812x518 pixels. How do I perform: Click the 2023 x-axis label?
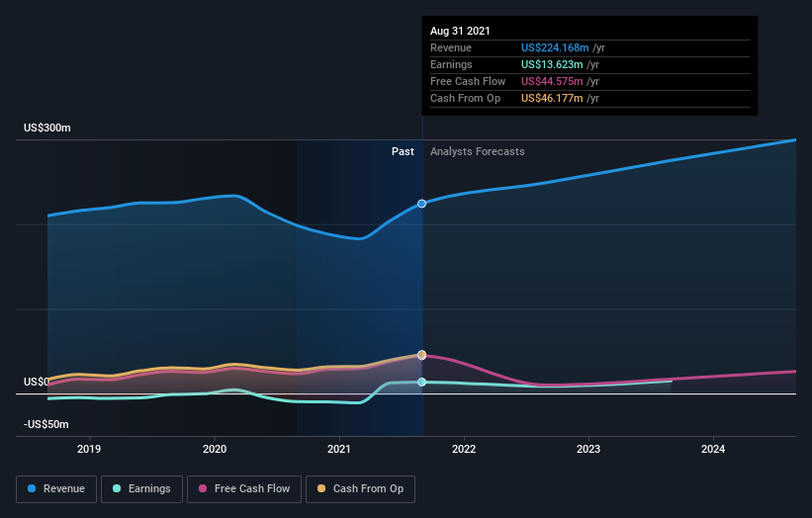588,449
